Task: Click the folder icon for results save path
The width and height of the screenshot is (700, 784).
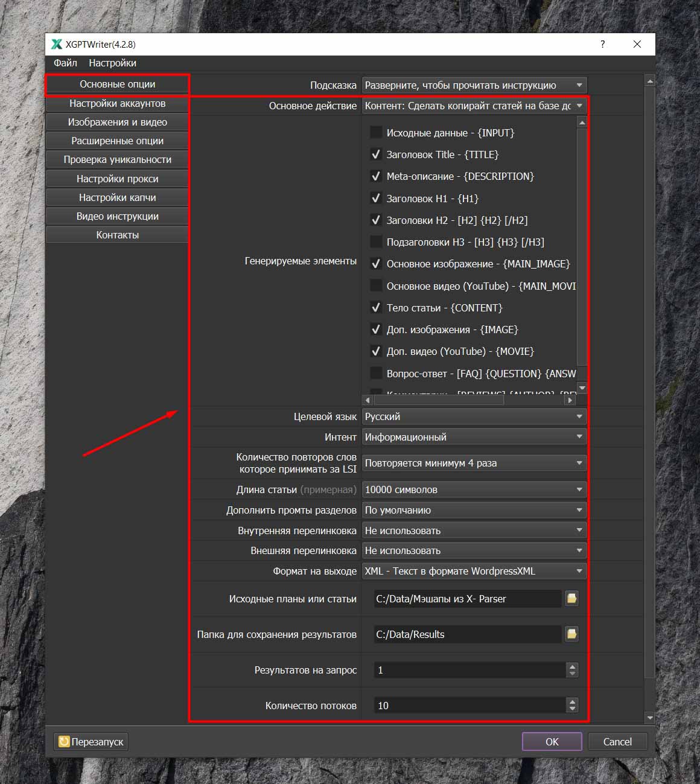Action: pyautogui.click(x=571, y=634)
